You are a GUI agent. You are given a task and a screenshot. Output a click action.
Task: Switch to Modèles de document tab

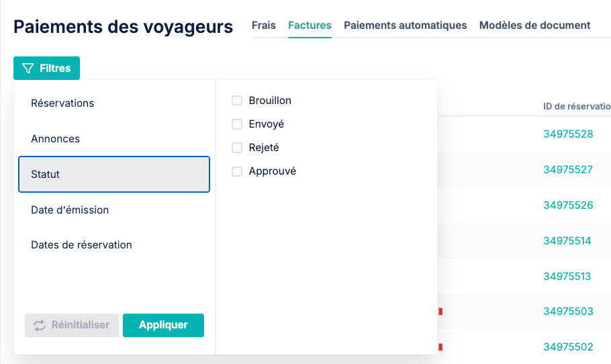(x=534, y=26)
